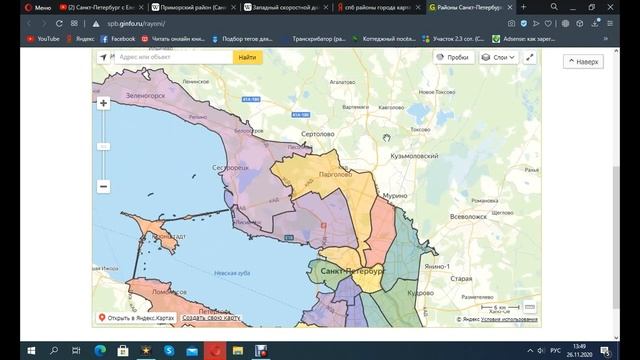Open Microsoft Store from taskbar

123,351
